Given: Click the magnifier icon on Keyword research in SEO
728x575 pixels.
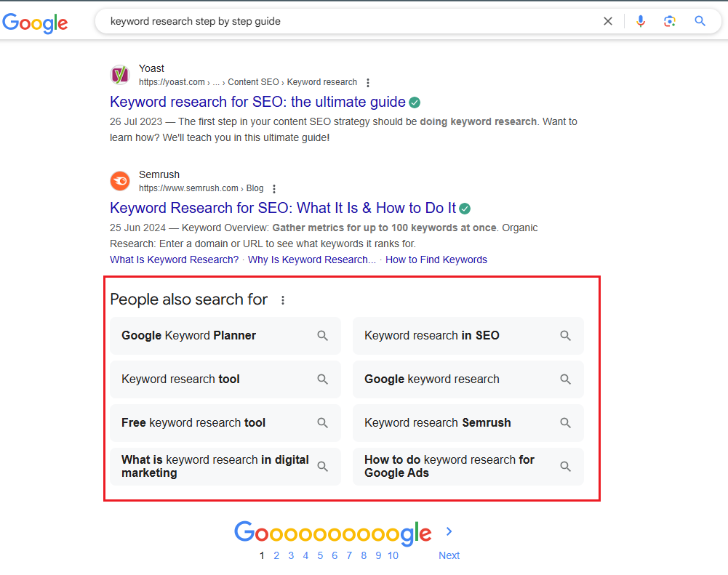Looking at the screenshot, I should click(x=565, y=336).
